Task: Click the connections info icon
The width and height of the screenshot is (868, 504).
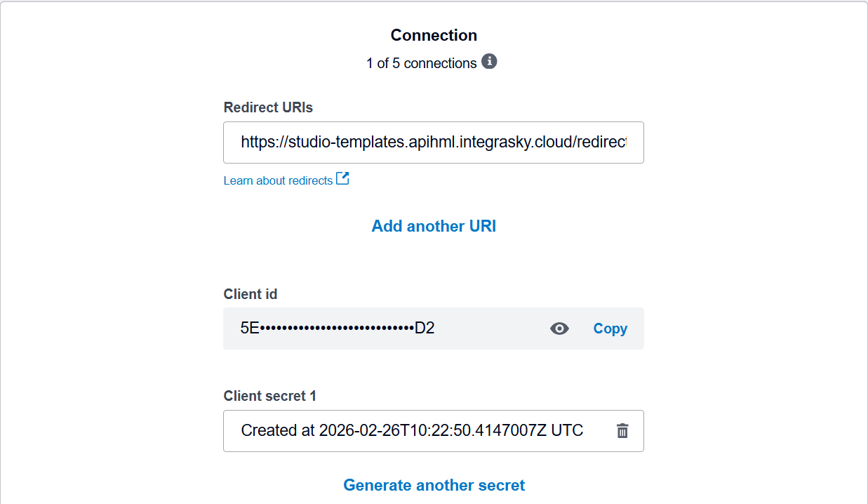Action: tap(490, 62)
